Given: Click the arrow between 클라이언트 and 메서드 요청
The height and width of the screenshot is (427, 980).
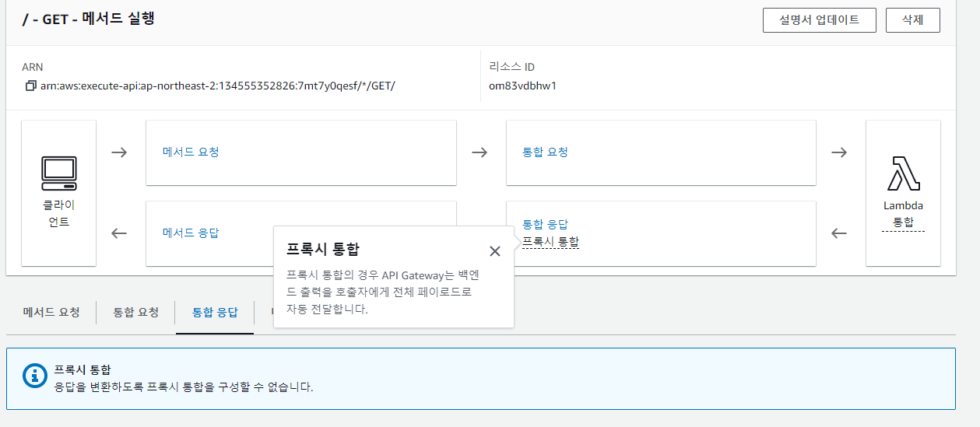Looking at the screenshot, I should 119,152.
